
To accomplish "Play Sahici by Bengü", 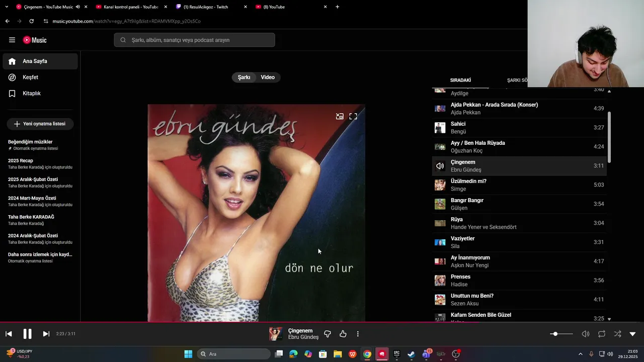I will pos(519,128).
